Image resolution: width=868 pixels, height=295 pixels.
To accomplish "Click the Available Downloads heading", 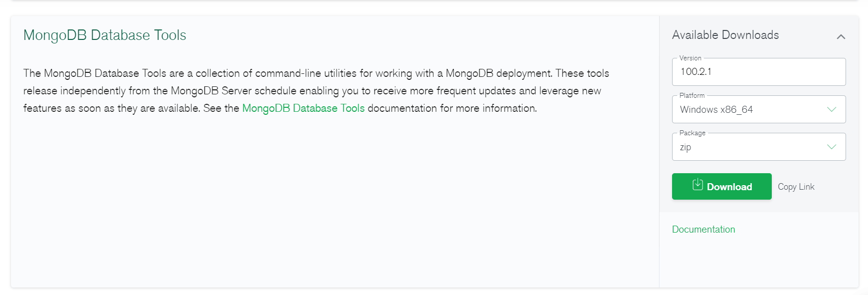I will tap(725, 35).
